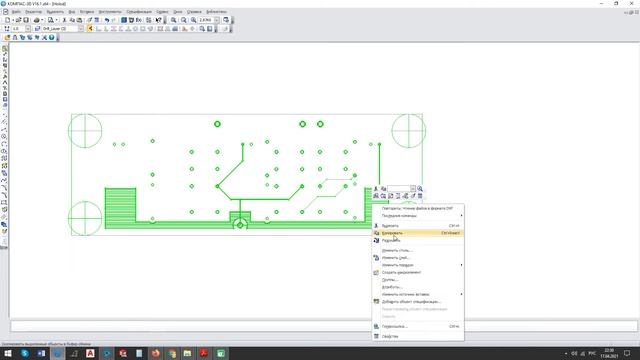Click the taskbar clock
This screenshot has height=360, width=640.
609,353
